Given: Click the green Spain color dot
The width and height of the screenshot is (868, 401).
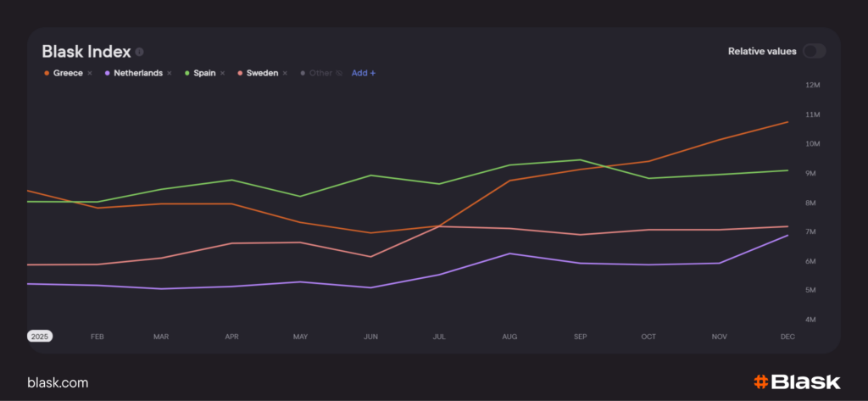Looking at the screenshot, I should pyautogui.click(x=186, y=74).
